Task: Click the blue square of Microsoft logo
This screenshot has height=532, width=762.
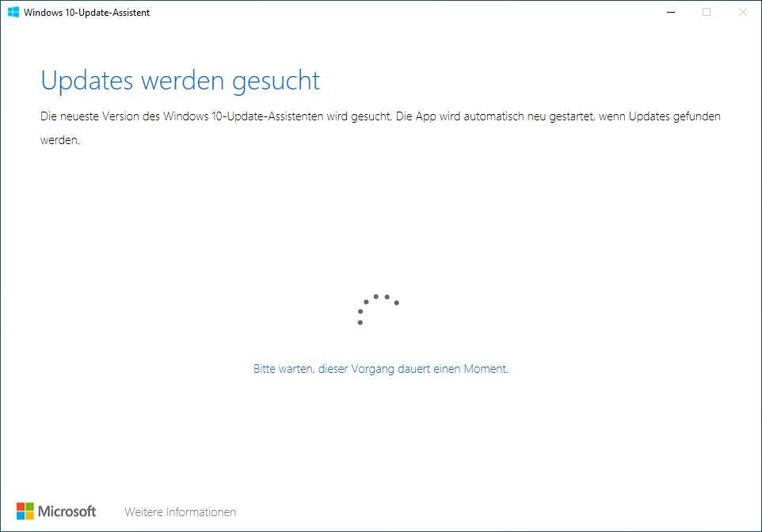Action: [21, 516]
